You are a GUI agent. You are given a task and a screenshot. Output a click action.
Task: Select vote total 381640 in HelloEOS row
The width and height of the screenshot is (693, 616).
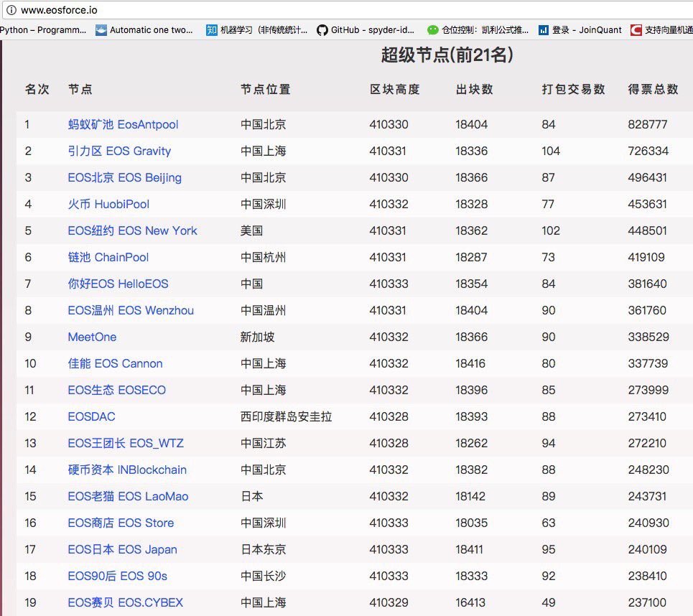point(648,284)
